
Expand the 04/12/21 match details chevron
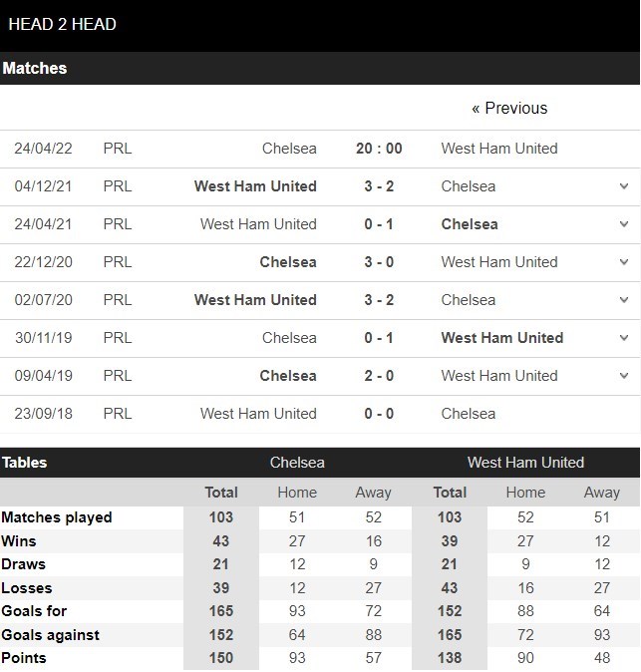[x=624, y=186]
